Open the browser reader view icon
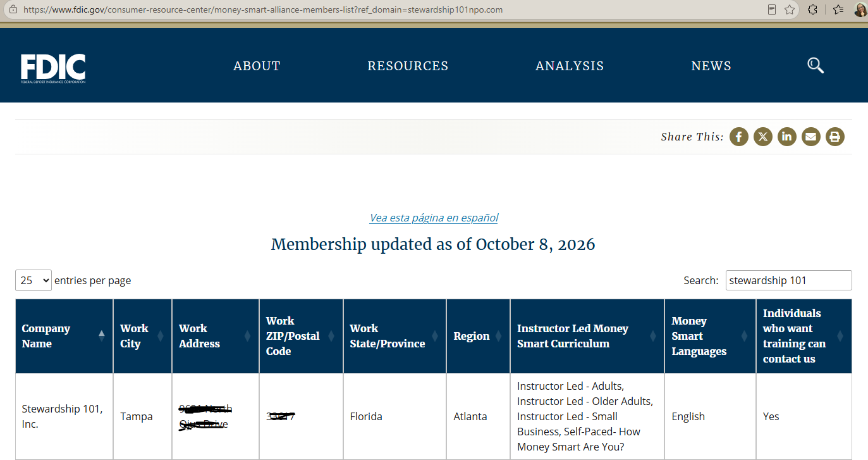This screenshot has width=868, height=460. point(772,9)
